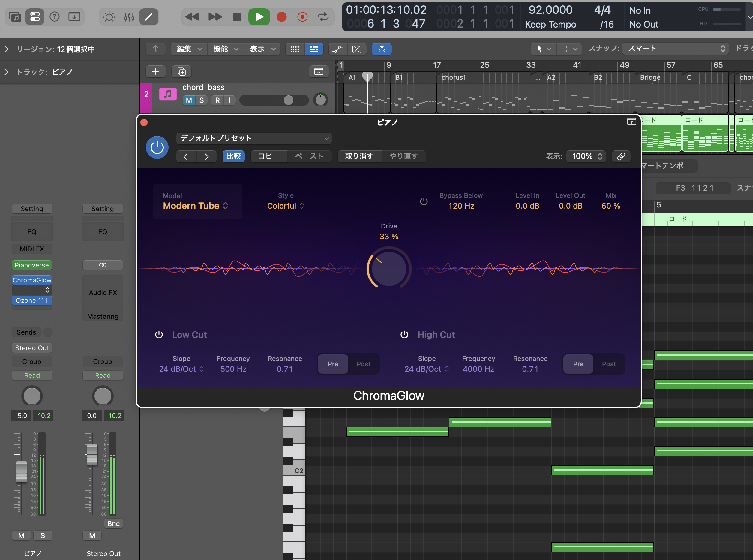Go to next preset arrow
This screenshot has height=560, width=753.
click(x=206, y=156)
